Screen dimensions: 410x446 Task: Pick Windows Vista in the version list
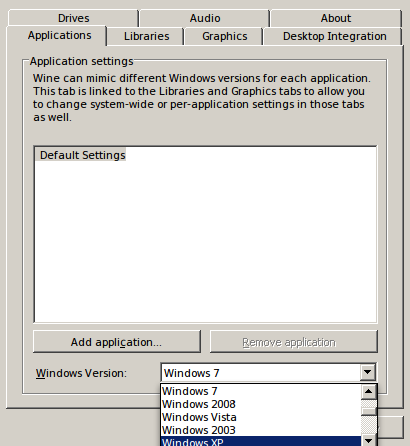coord(261,417)
